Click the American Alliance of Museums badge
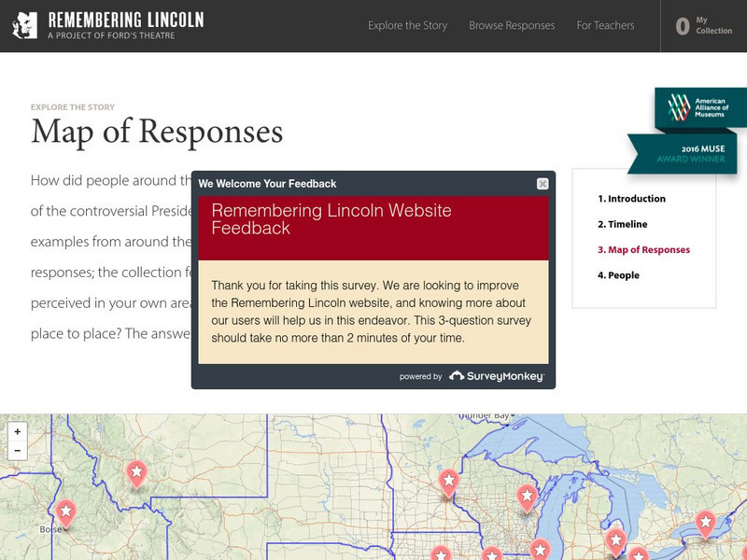The width and height of the screenshot is (747, 560). coord(700,107)
